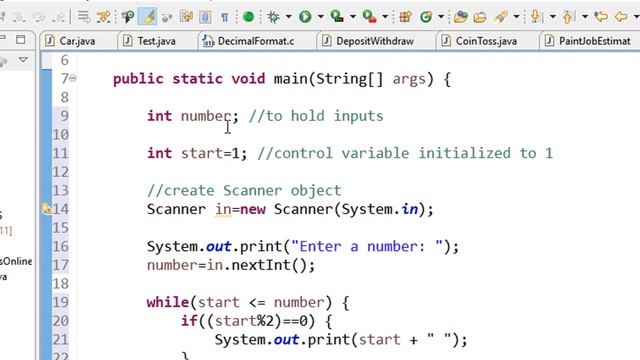
Task: Go to Previous Annotation up-arrow icon
Action: (x=568, y=17)
